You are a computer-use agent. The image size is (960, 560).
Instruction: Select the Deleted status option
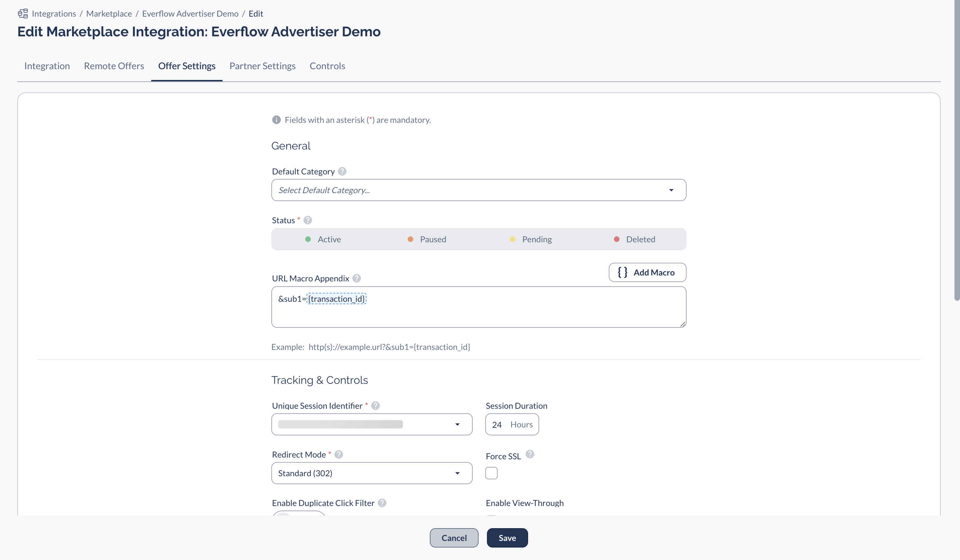pyautogui.click(x=634, y=239)
